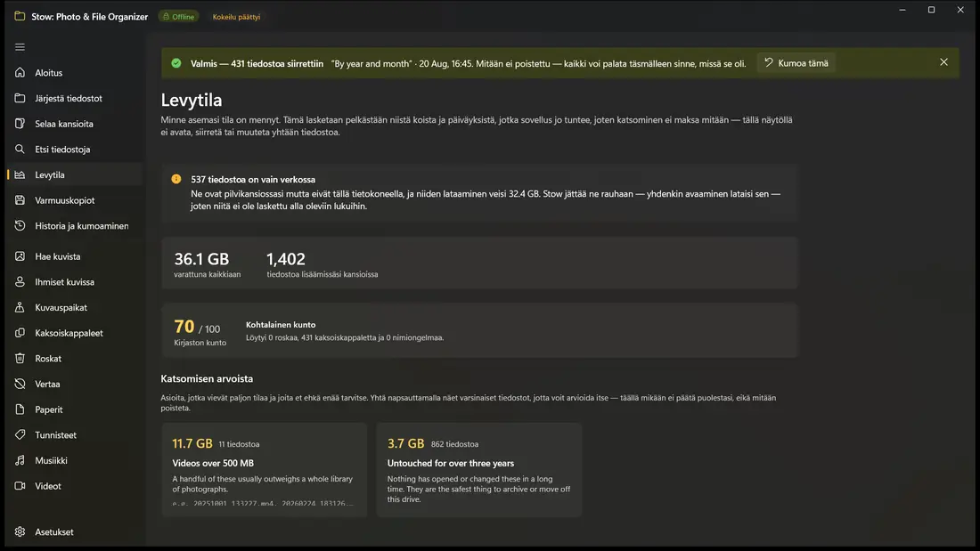This screenshot has width=980, height=551.
Task: Click the Kohtalainen kunto label
Action: [x=281, y=325]
